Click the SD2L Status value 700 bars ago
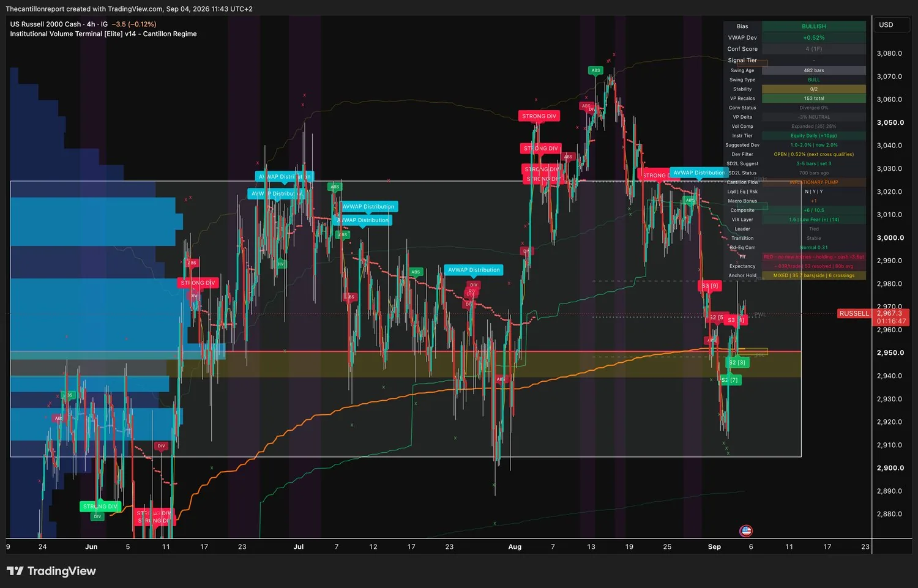918x588 pixels. (814, 173)
